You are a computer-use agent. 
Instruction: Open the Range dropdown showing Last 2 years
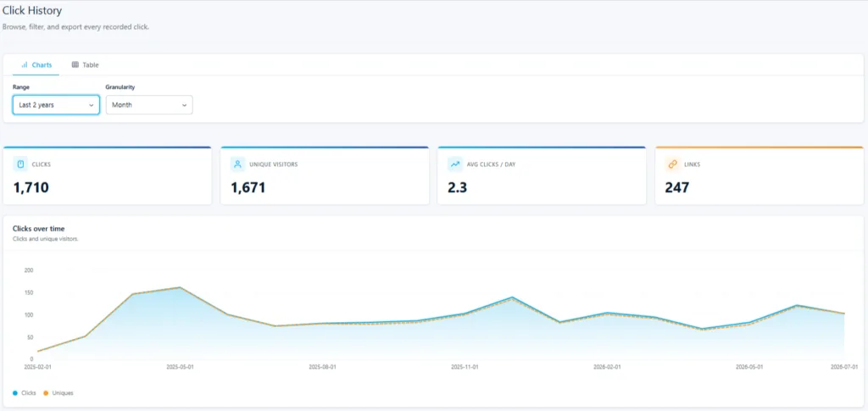pyautogui.click(x=56, y=104)
